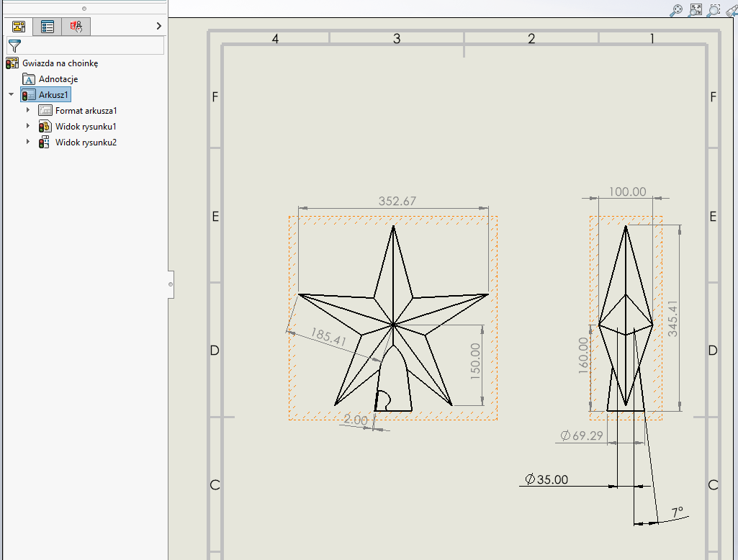The width and height of the screenshot is (738, 560).
Task: Open the DimXpert manager tab
Action: point(76,27)
